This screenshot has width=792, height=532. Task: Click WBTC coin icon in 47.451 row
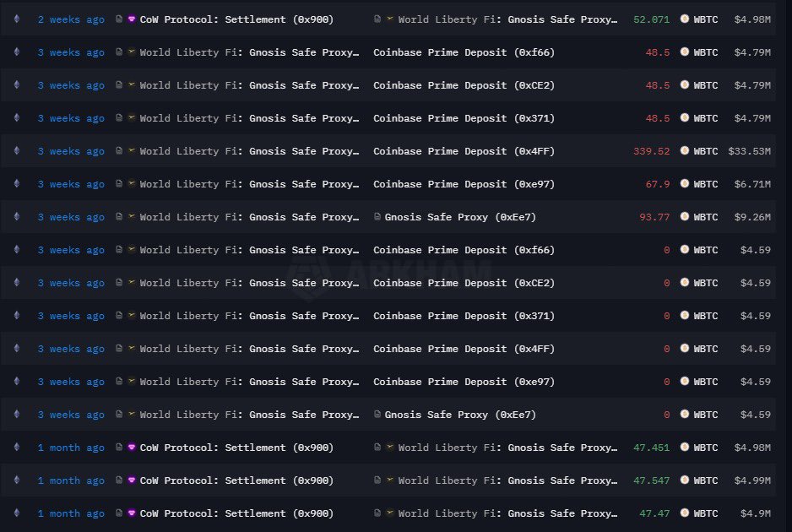coord(685,447)
